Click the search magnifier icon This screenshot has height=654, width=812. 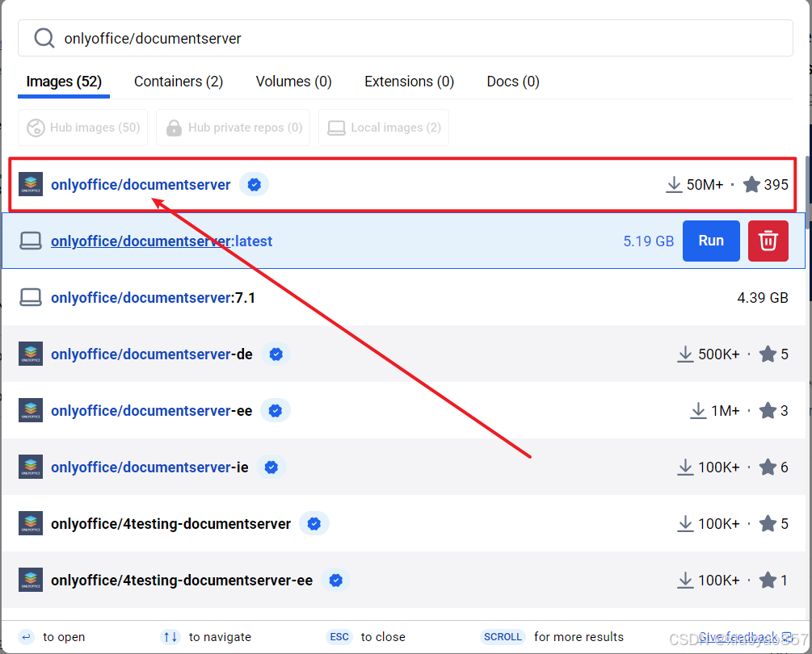tap(44, 38)
